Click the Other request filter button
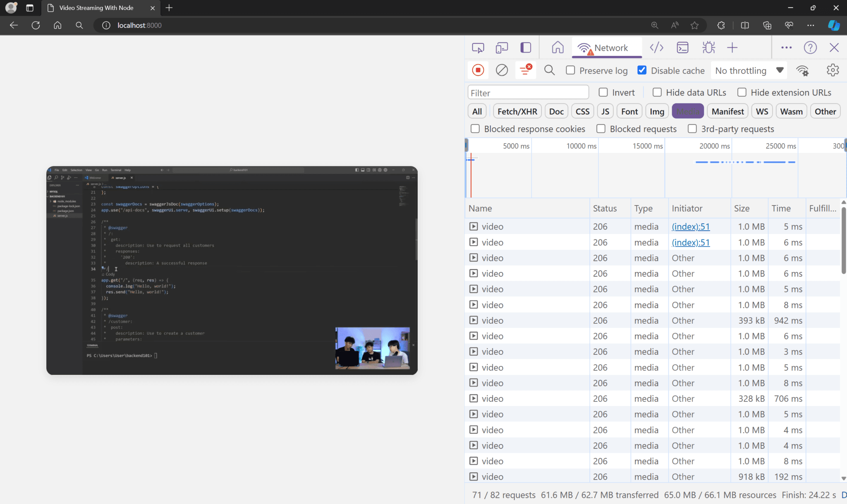Viewport: 847px width, 504px height. [825, 111]
